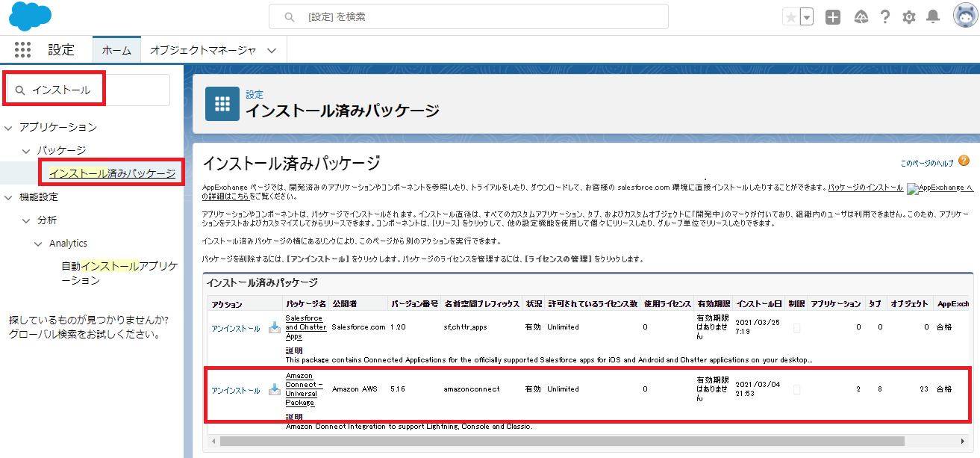Open インストール済みパッケージ in the sidebar
The image size is (980, 458).
coord(112,173)
